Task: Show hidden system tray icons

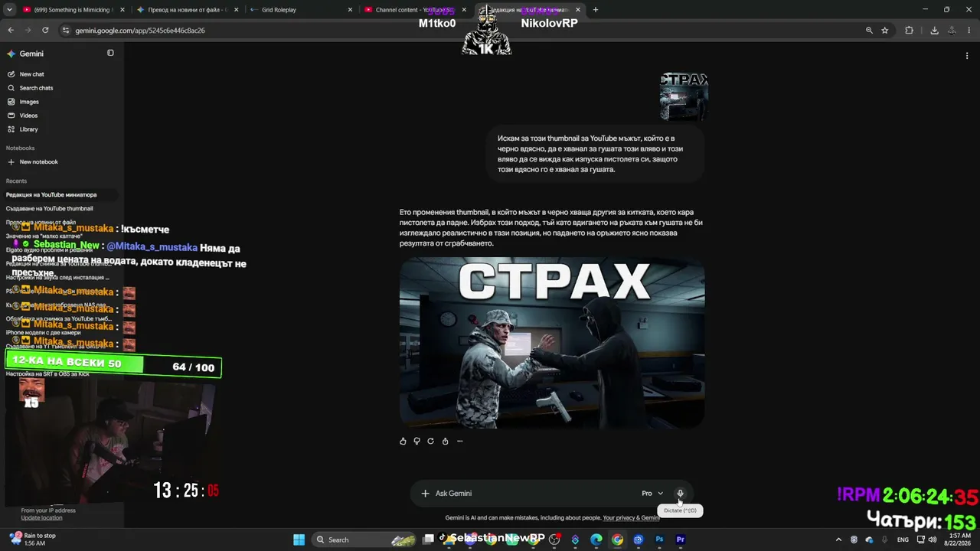Action: tap(838, 540)
